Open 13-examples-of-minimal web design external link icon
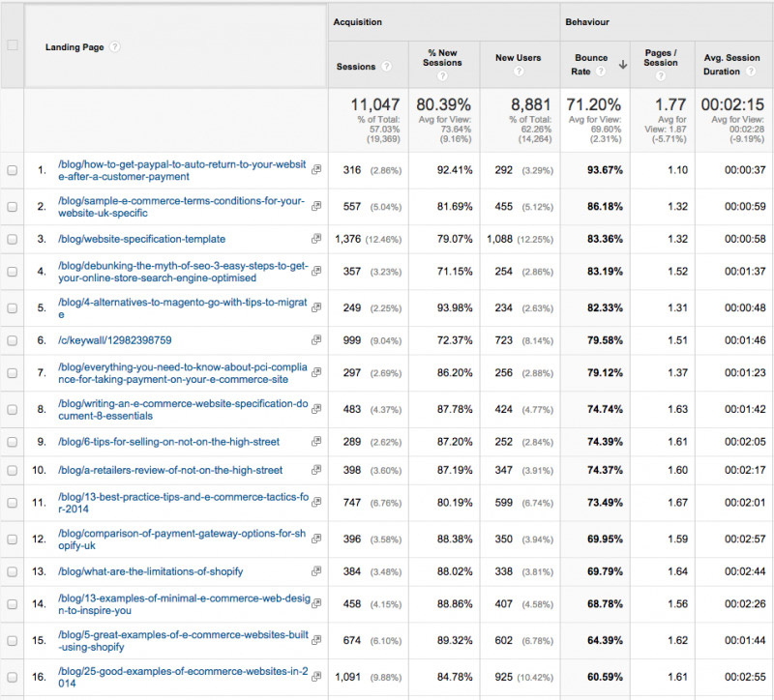This screenshot has height=700, width=774. coord(316,604)
